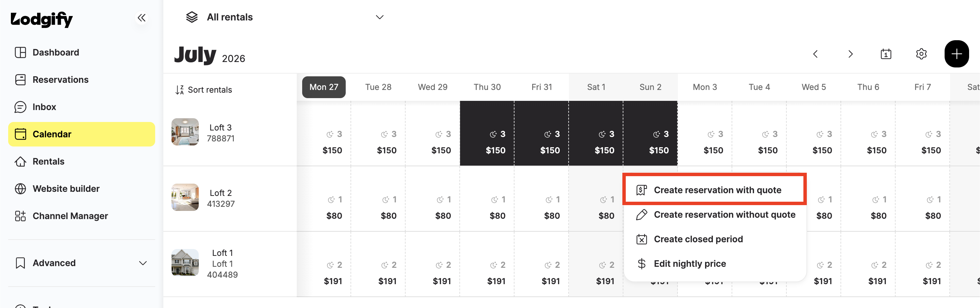Screen dimensions: 980x308
Task: Select the Mon 27 date header
Action: pyautogui.click(x=324, y=87)
